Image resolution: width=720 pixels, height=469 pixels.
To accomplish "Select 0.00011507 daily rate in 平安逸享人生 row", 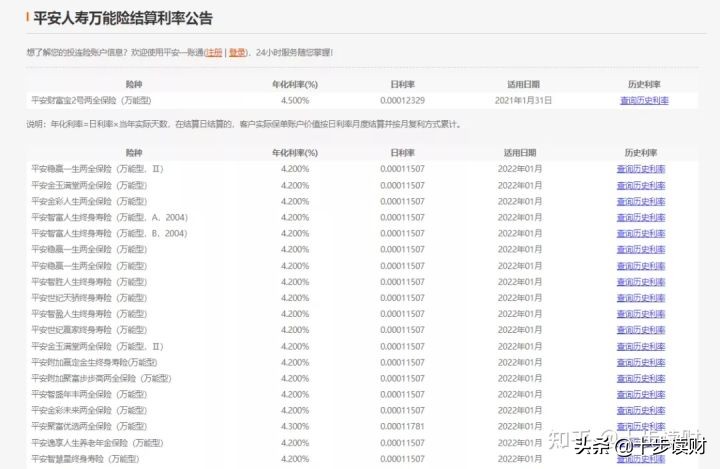I will point(402,443).
